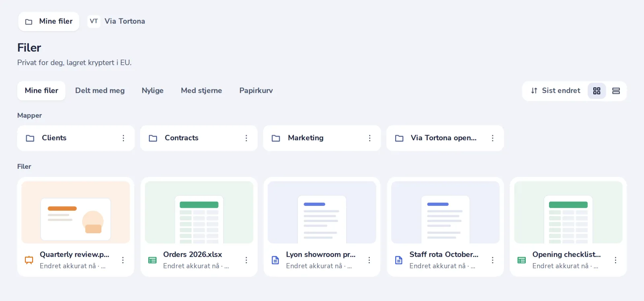
Task: Click the spreadsheet icon beside Opening checklist
Action: (x=522, y=260)
